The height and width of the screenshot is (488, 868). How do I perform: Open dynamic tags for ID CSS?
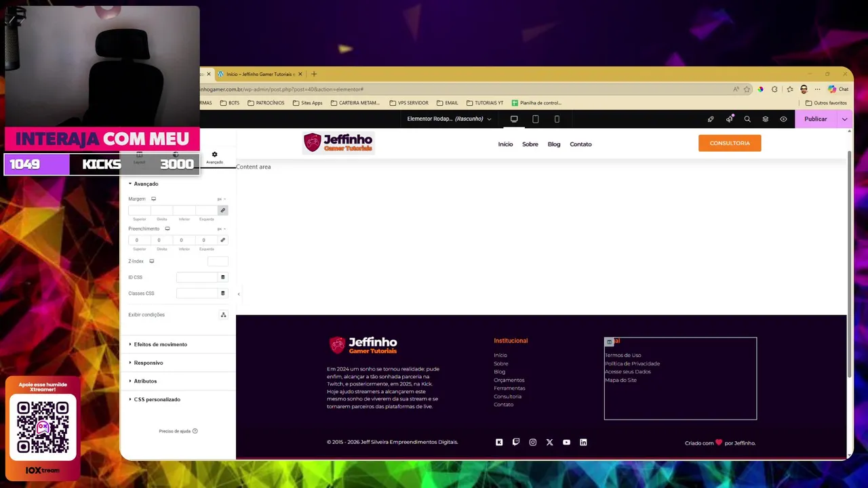click(222, 277)
